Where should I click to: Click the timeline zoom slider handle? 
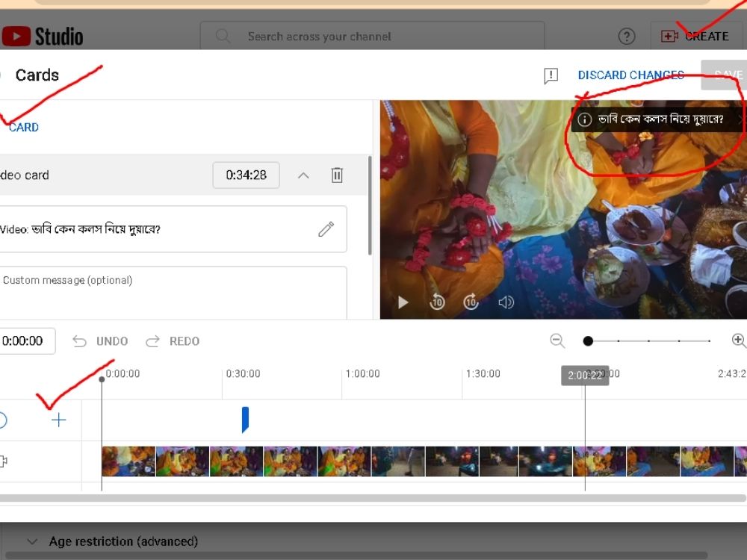[x=588, y=341]
